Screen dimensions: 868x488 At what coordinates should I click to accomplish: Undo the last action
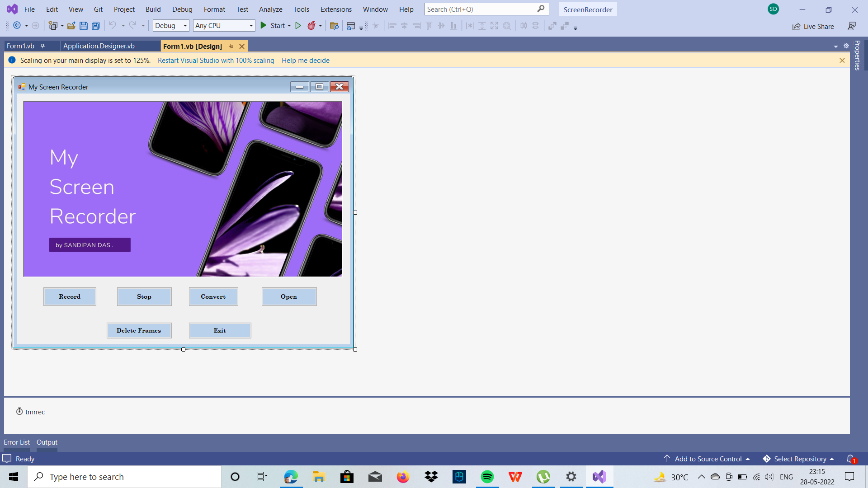click(x=113, y=26)
